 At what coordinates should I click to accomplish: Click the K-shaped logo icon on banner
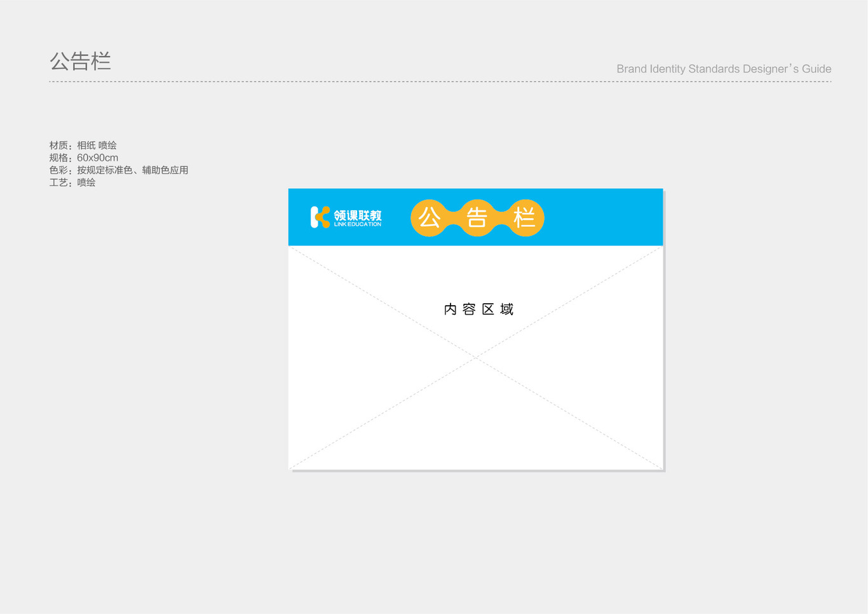coord(320,217)
